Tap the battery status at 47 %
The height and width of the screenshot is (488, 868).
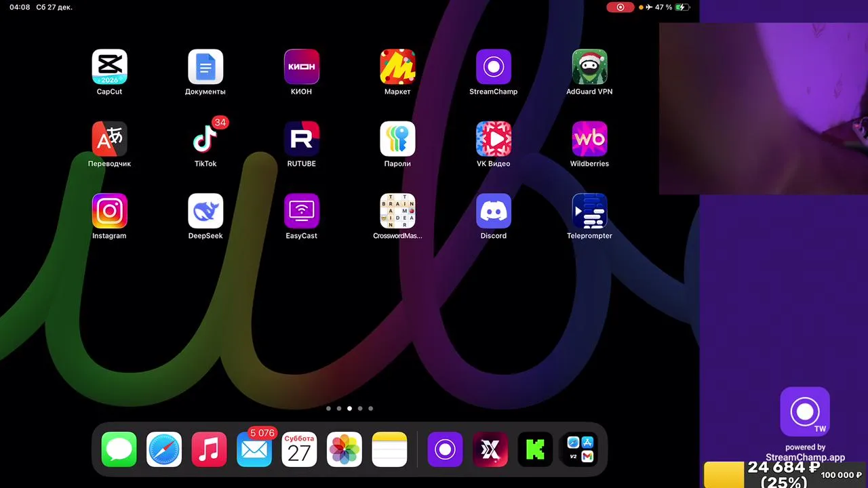pyautogui.click(x=673, y=7)
